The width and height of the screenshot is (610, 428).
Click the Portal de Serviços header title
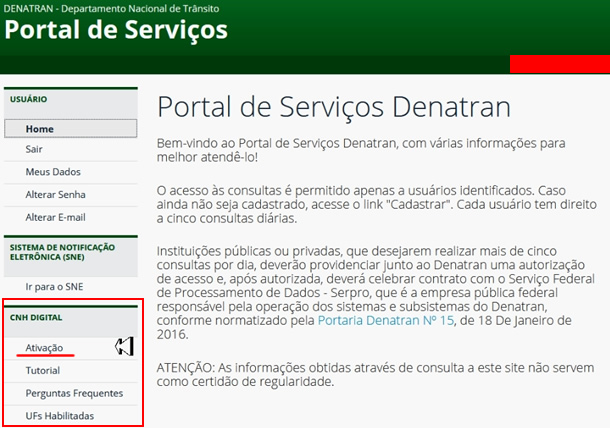116,30
